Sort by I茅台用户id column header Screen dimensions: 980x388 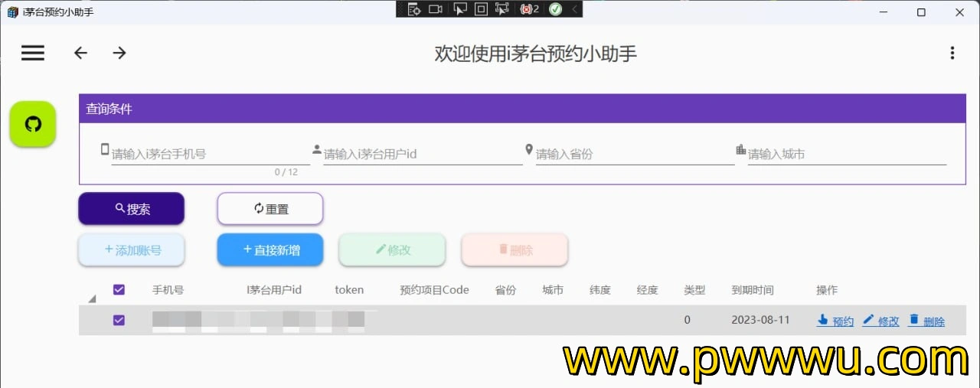[x=274, y=290]
